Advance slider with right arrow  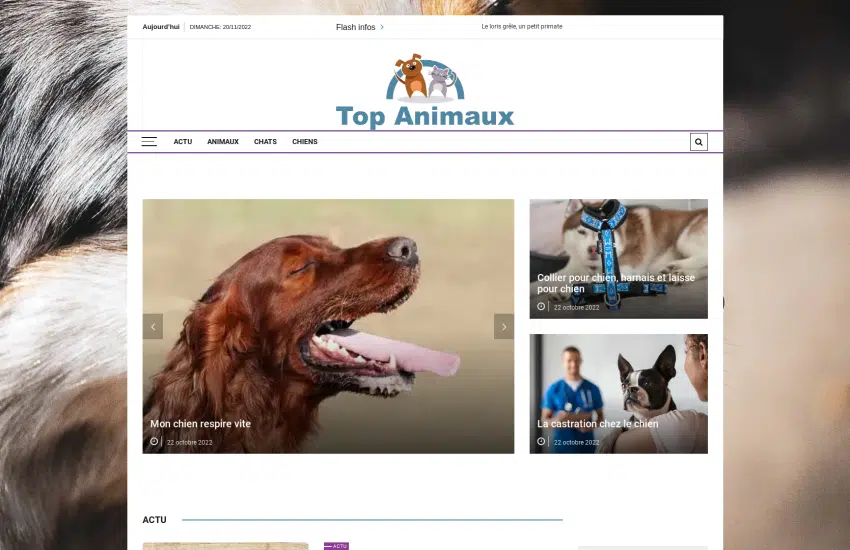click(504, 327)
